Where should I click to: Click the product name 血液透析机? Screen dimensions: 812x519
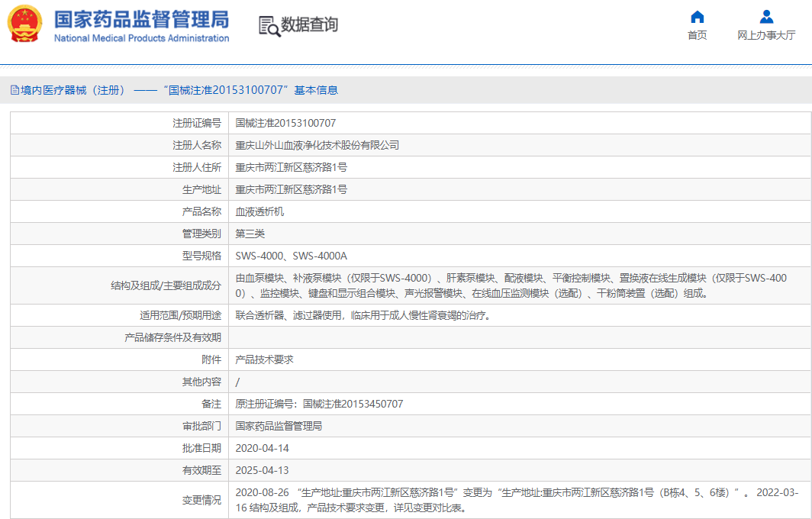click(259, 211)
